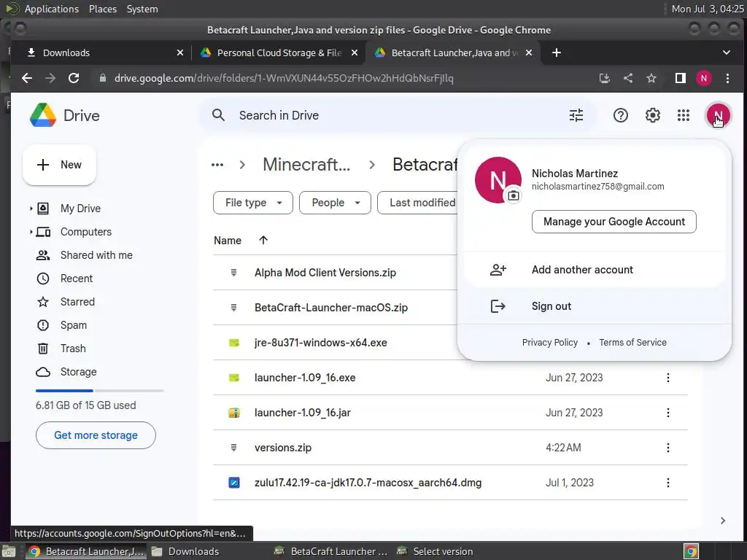
Task: Click storage usage progress bar
Action: 99,391
